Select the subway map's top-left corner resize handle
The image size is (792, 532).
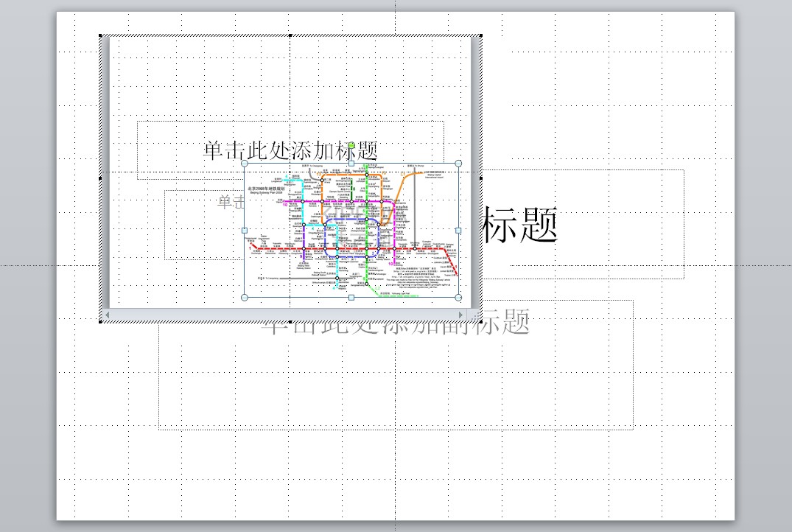click(x=245, y=164)
